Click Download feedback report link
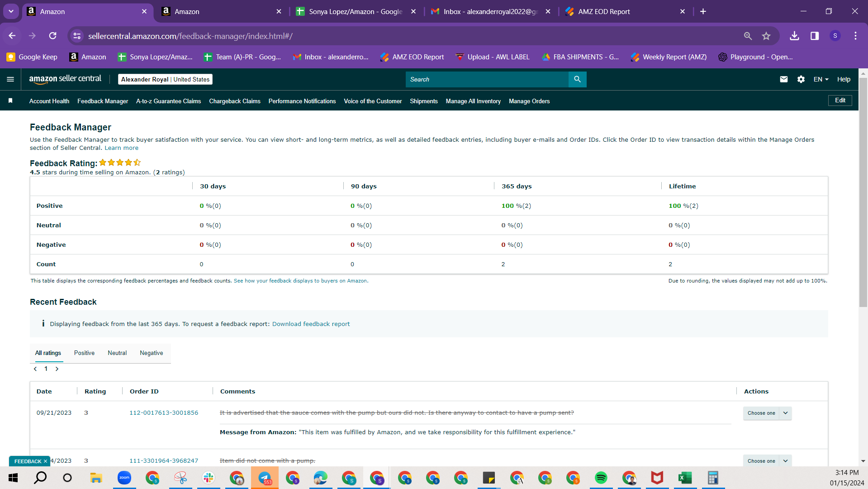This screenshot has height=489, width=868. tap(311, 324)
